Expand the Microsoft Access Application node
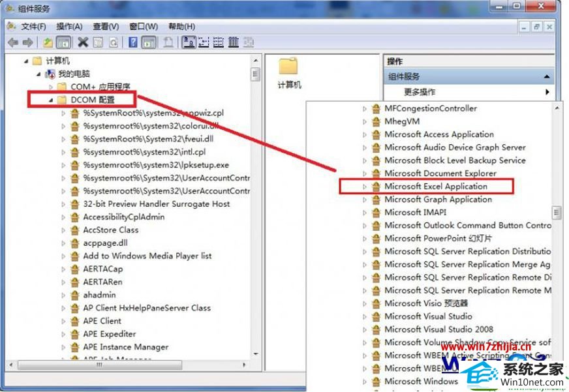The image size is (569, 392). tap(365, 134)
